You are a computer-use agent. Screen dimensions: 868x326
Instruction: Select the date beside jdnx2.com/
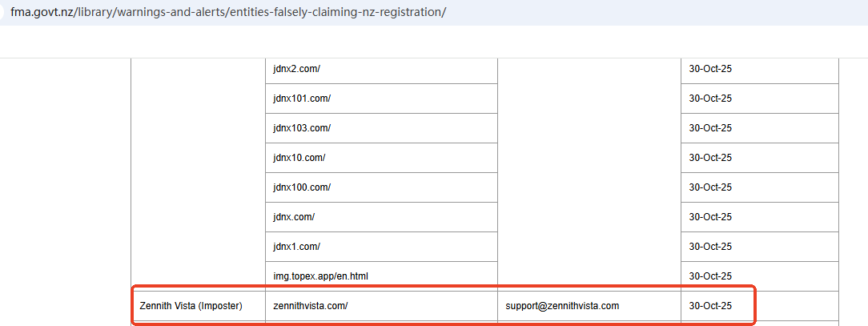pyautogui.click(x=710, y=69)
